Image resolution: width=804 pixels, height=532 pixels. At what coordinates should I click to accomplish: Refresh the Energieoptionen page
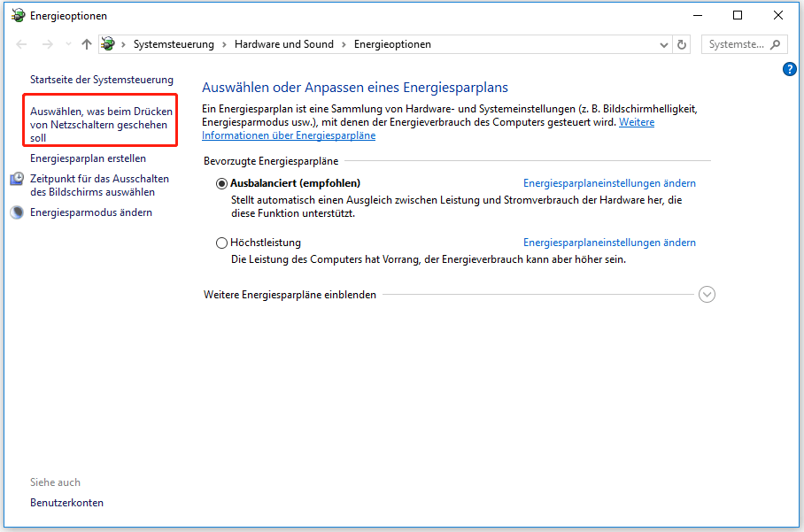(x=682, y=44)
